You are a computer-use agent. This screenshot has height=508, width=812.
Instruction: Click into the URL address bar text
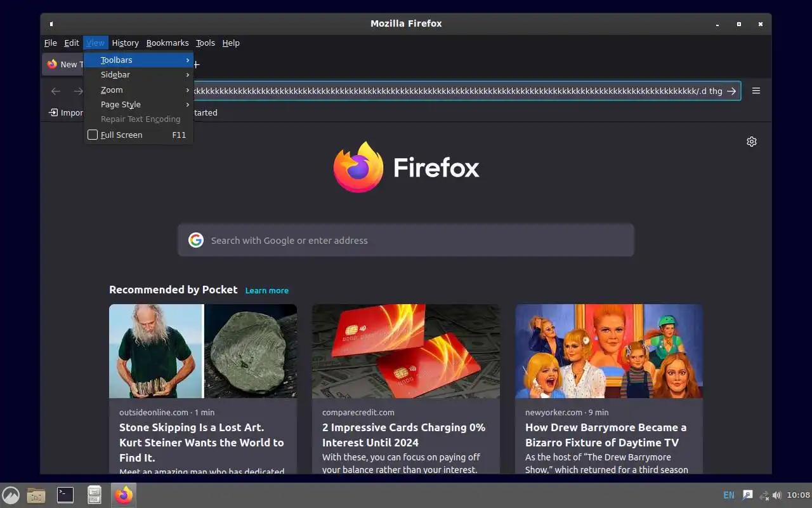(x=458, y=91)
